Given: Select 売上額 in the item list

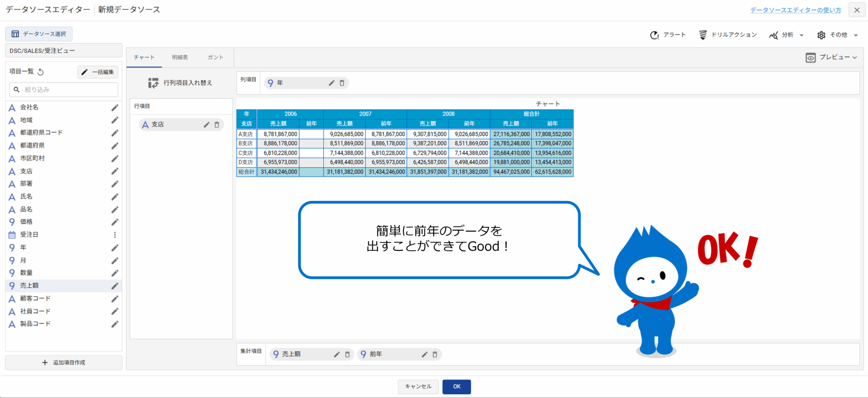Looking at the screenshot, I should [x=29, y=285].
